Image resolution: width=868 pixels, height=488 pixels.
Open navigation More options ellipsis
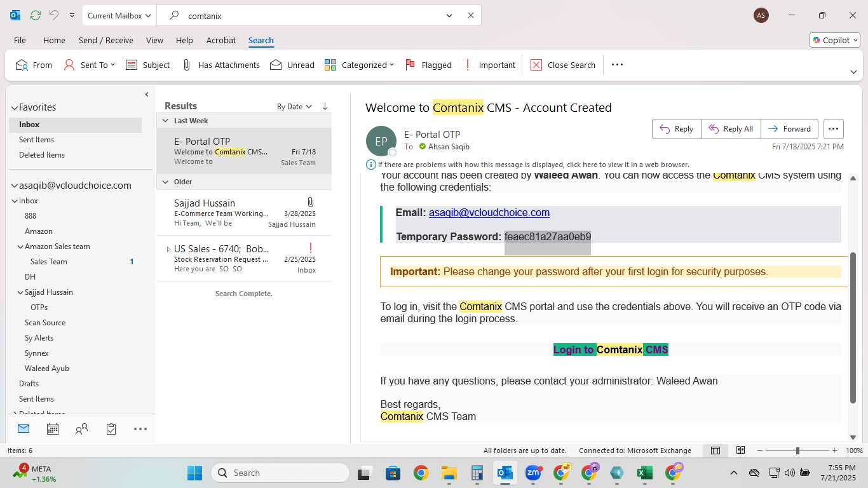[x=140, y=429]
